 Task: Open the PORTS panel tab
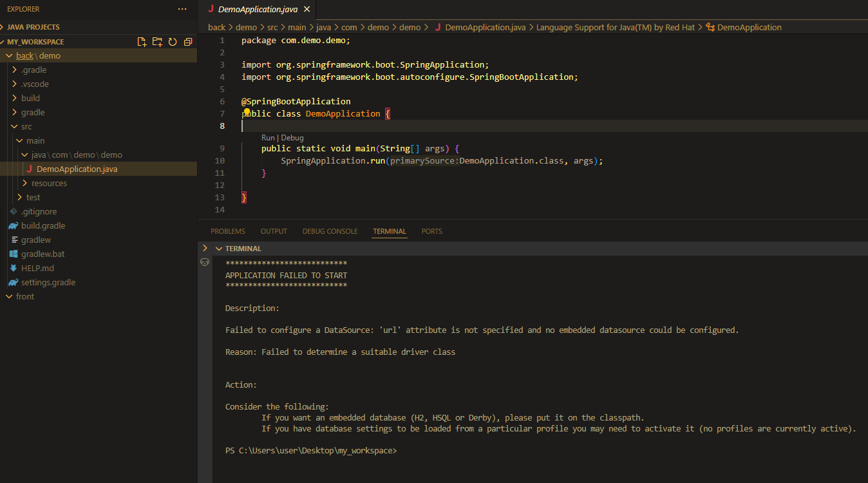click(432, 231)
